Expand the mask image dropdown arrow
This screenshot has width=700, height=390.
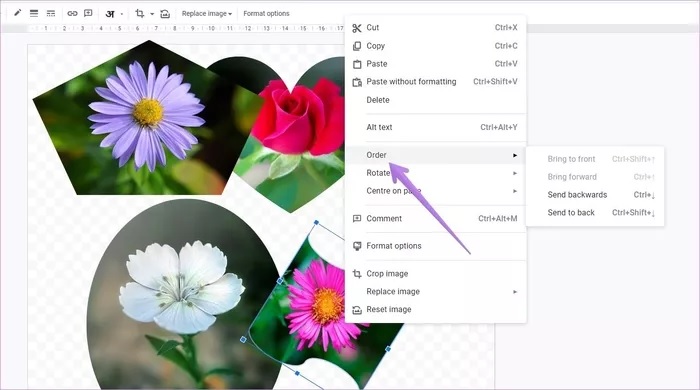[152, 14]
